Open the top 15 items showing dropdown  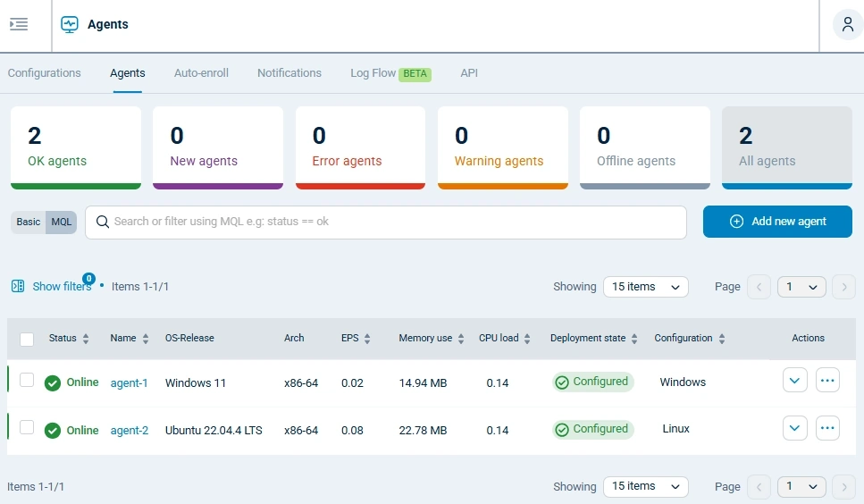click(645, 287)
